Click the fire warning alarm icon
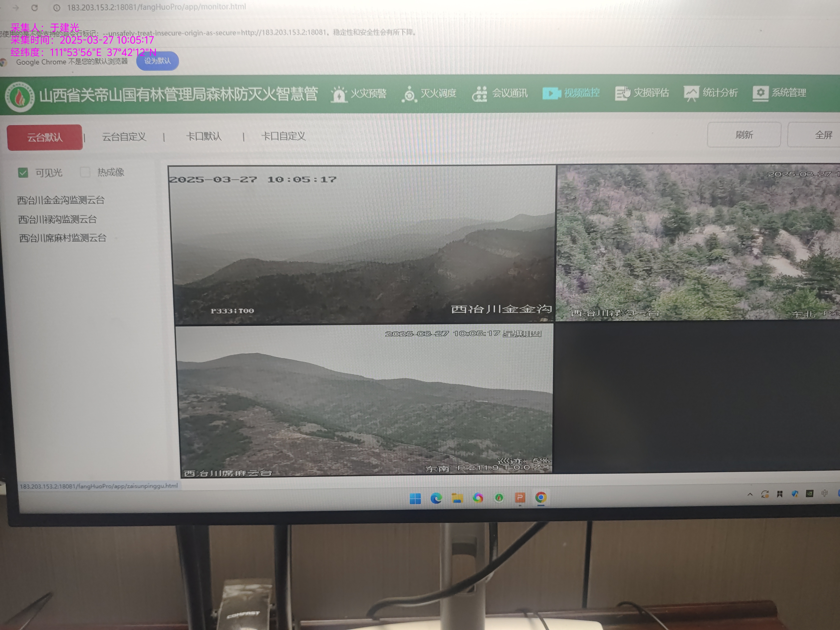This screenshot has height=630, width=840. pos(339,94)
